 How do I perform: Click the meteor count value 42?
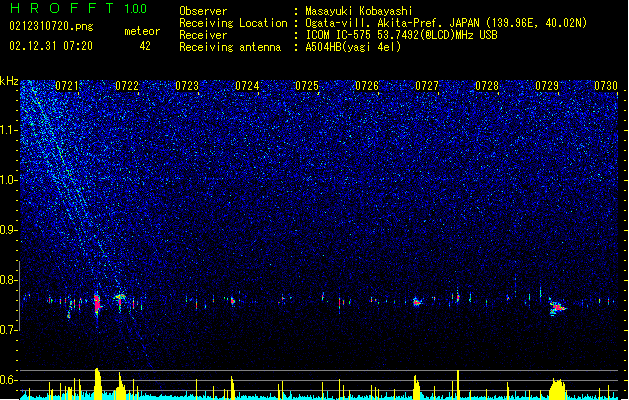click(145, 46)
